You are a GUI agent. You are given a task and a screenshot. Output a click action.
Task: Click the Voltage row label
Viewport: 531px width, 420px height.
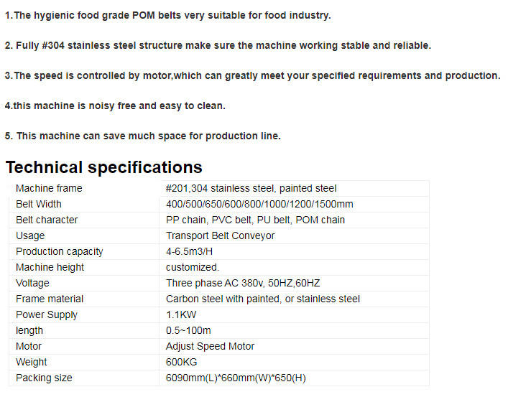[x=32, y=283]
